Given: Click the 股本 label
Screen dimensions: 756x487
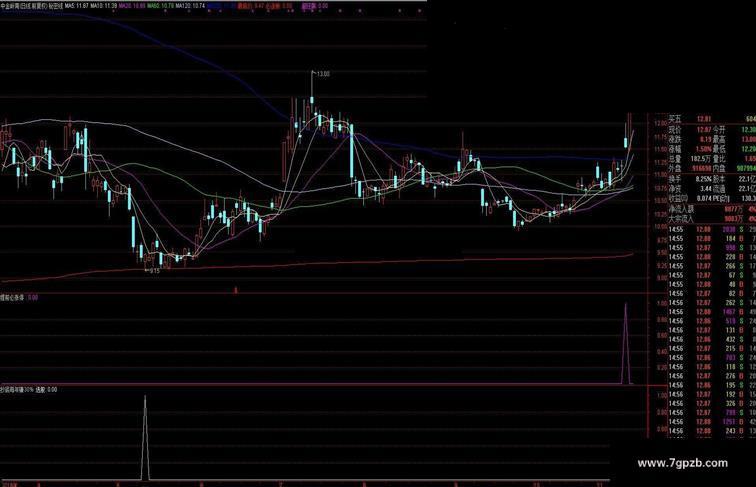Looking at the screenshot, I should [x=719, y=179].
